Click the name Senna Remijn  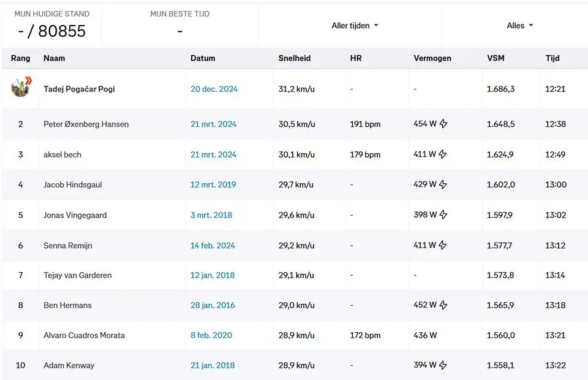click(68, 245)
